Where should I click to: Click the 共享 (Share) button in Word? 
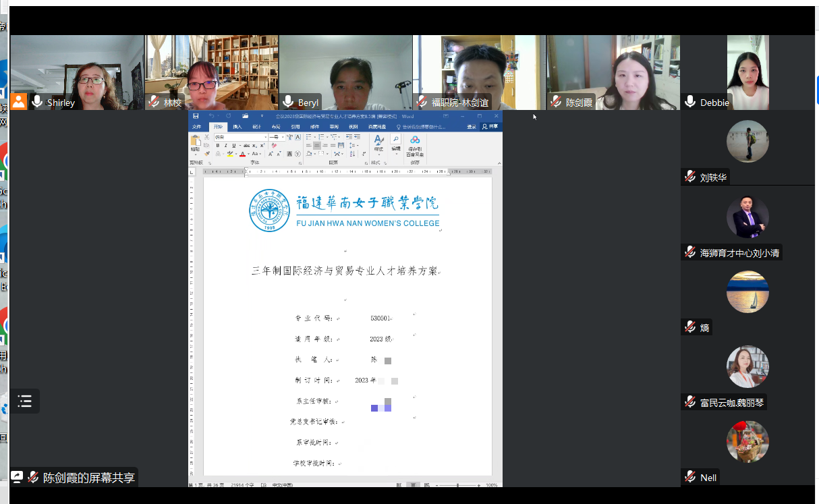490,126
